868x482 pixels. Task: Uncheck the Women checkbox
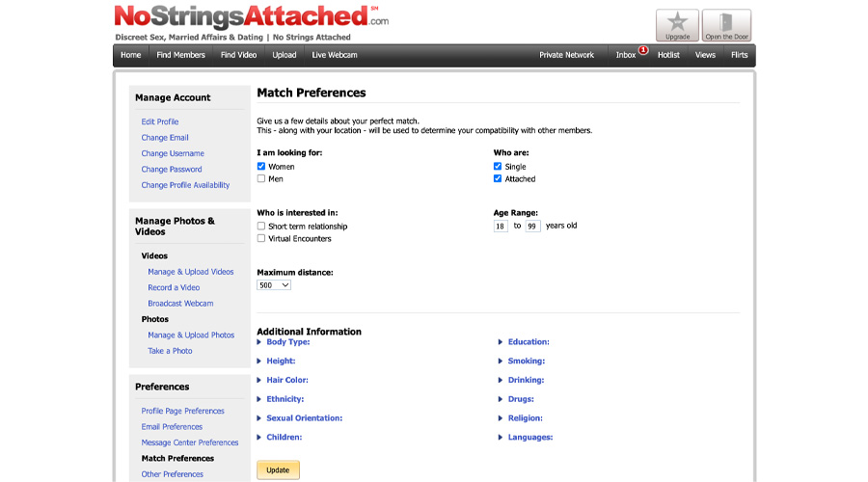[261, 166]
